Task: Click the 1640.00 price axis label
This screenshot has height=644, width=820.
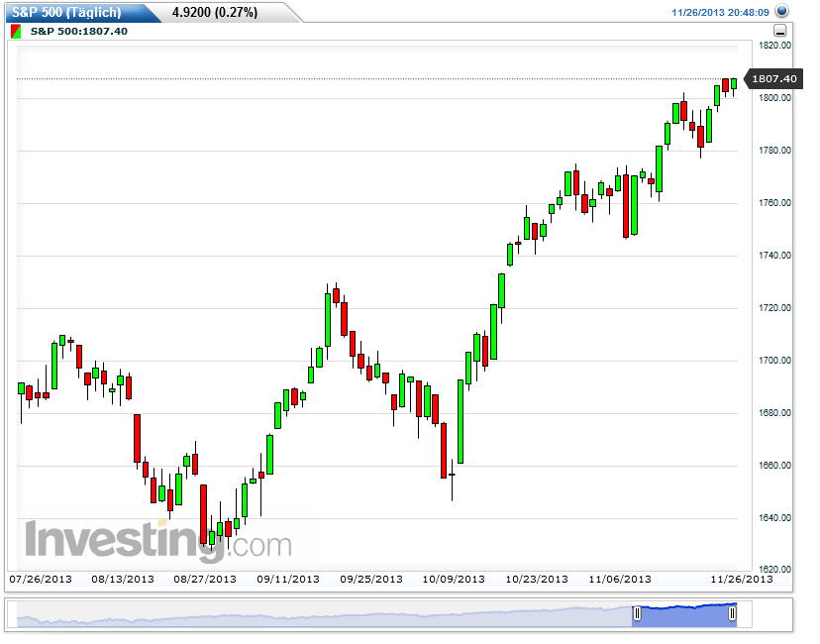Action: tap(774, 518)
